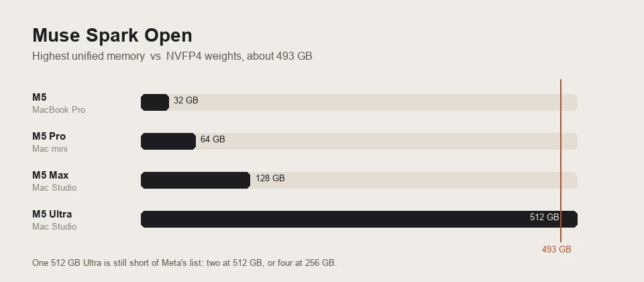
Task: Select the M5 Max chip label
Action: [x=50, y=175]
